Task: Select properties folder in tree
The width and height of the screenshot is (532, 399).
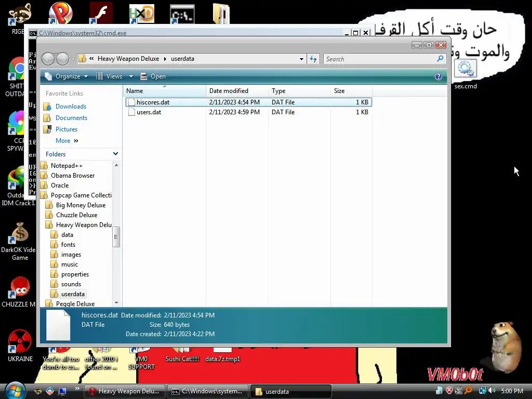Action: (75, 274)
